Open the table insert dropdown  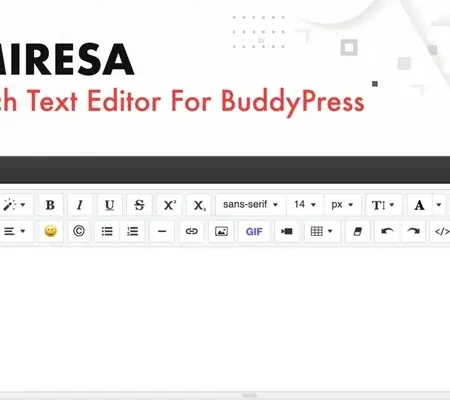[x=322, y=231]
